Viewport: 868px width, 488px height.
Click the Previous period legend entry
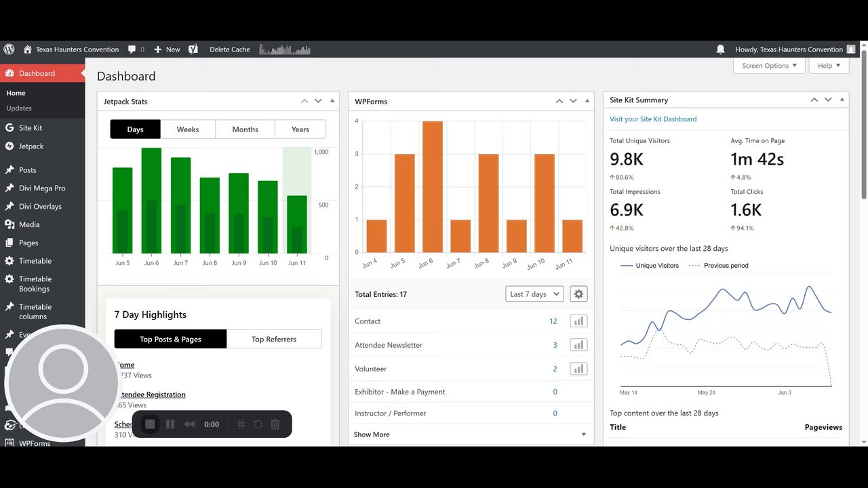(x=718, y=266)
